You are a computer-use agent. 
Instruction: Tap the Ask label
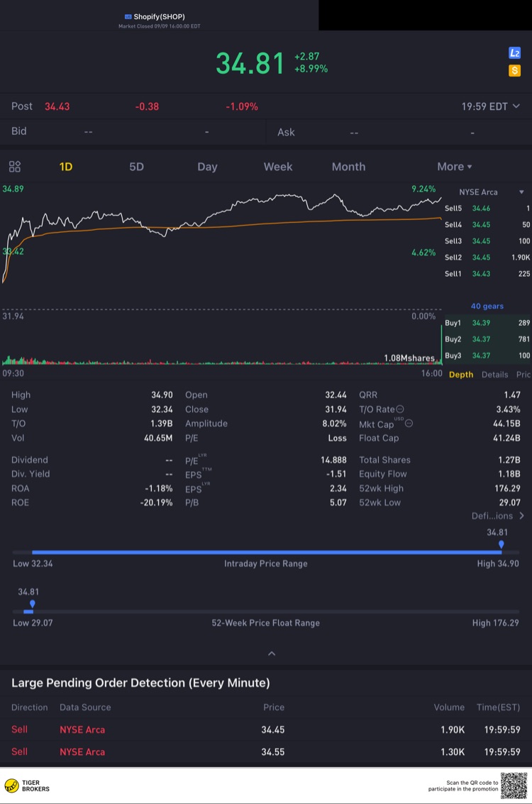tap(286, 132)
